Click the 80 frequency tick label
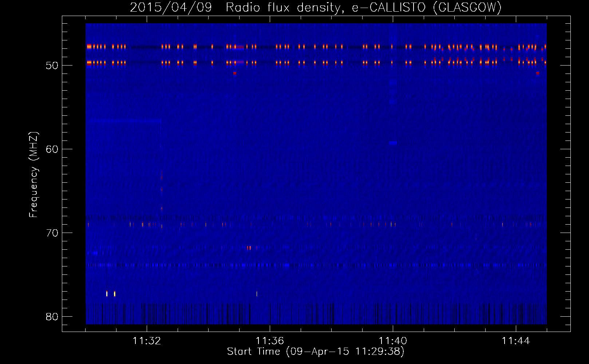Viewport: 589px width, 364px height. pos(52,317)
